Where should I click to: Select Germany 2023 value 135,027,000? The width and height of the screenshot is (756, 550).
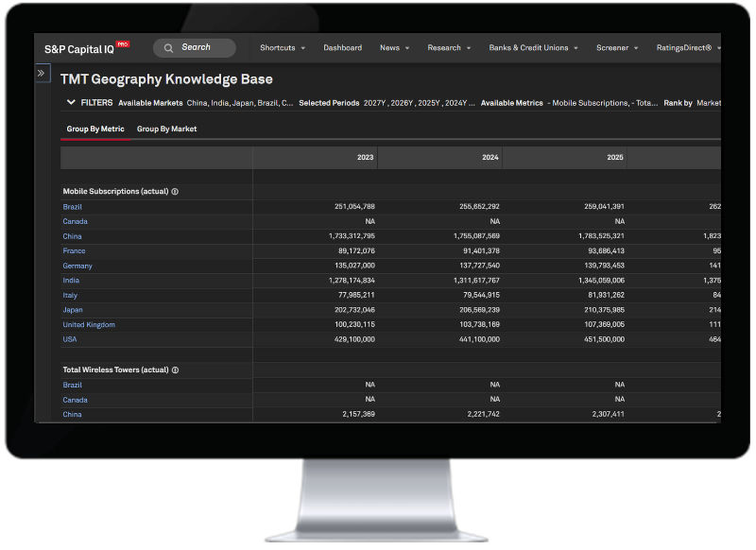354,266
